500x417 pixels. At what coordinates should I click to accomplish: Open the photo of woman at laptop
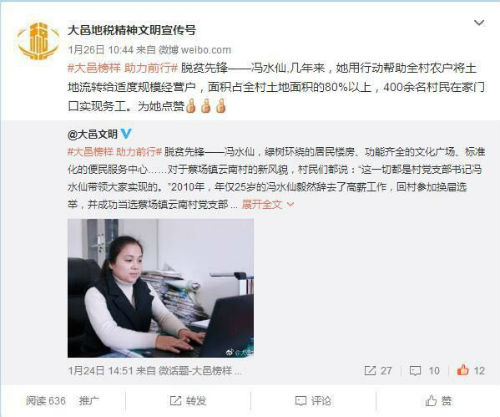pyautogui.click(x=161, y=288)
